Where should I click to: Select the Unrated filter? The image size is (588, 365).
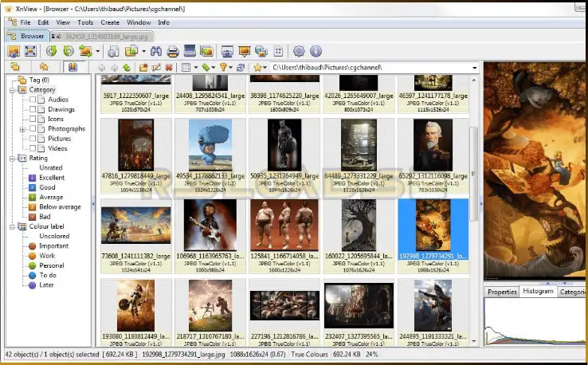[x=51, y=167]
